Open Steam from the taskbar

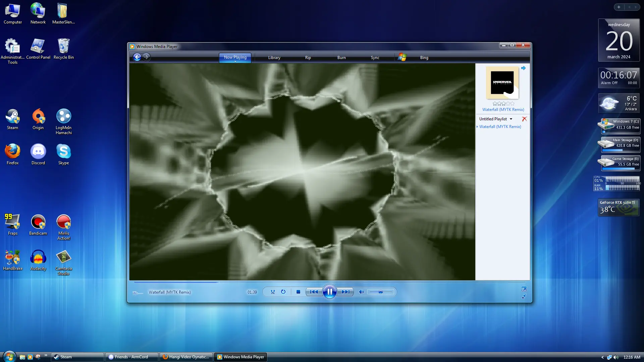(x=77, y=357)
